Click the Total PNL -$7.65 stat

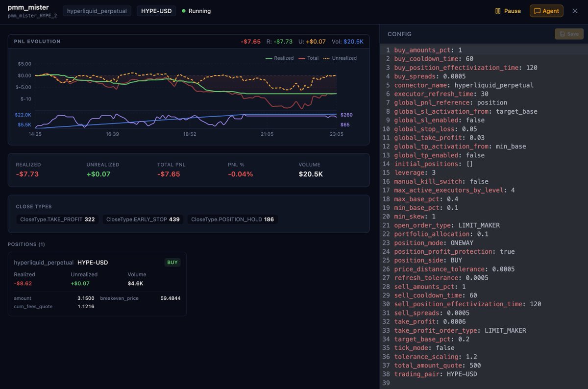[x=171, y=170]
